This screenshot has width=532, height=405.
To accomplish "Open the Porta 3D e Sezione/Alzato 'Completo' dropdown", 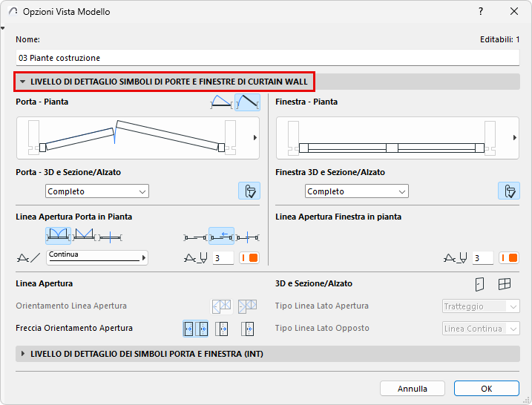I will 97,191.
